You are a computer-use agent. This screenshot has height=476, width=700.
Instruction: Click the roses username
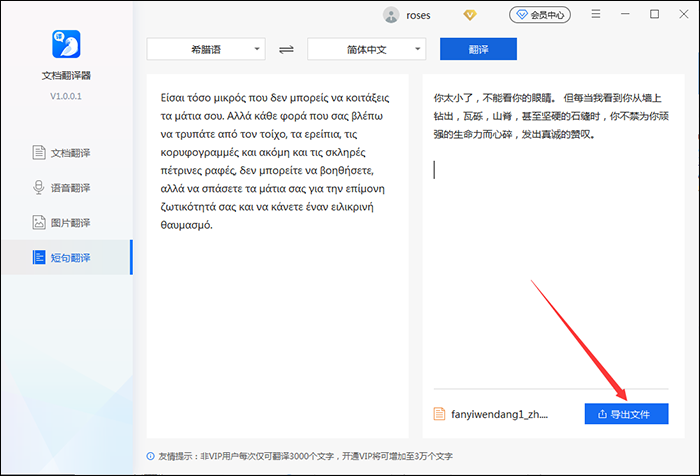tap(418, 15)
